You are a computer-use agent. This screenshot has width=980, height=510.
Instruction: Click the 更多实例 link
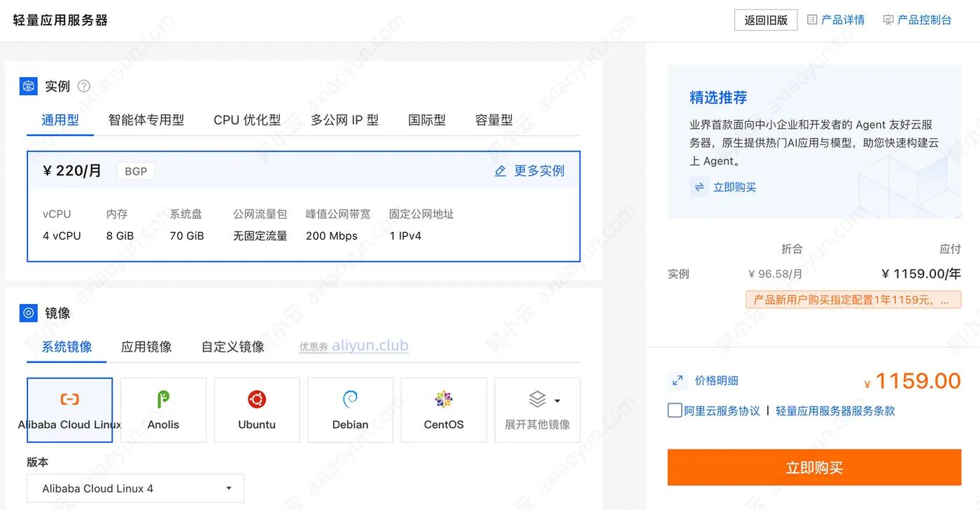coord(539,171)
